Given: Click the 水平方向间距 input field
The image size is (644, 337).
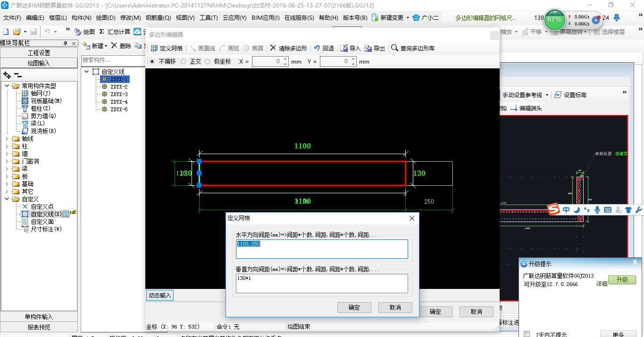Looking at the screenshot, I should pyautogui.click(x=322, y=249).
